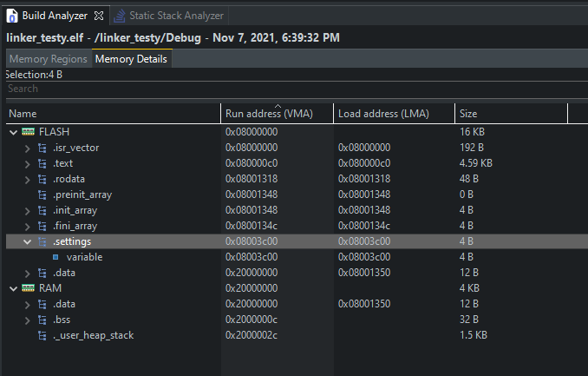Sort by Run address (VMA) column
Screen dimensions: 588x376
pos(269,114)
